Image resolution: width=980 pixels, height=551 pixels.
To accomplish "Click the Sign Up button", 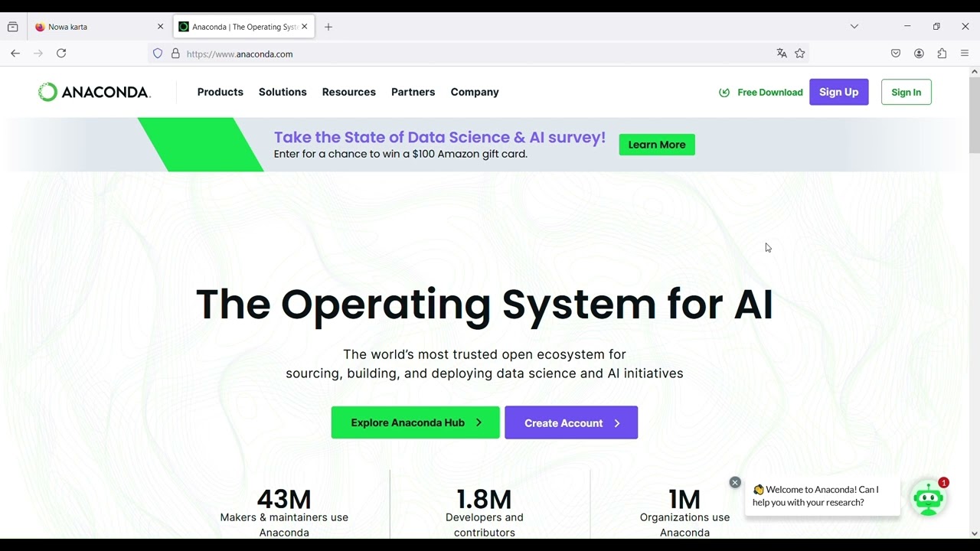I will point(839,92).
